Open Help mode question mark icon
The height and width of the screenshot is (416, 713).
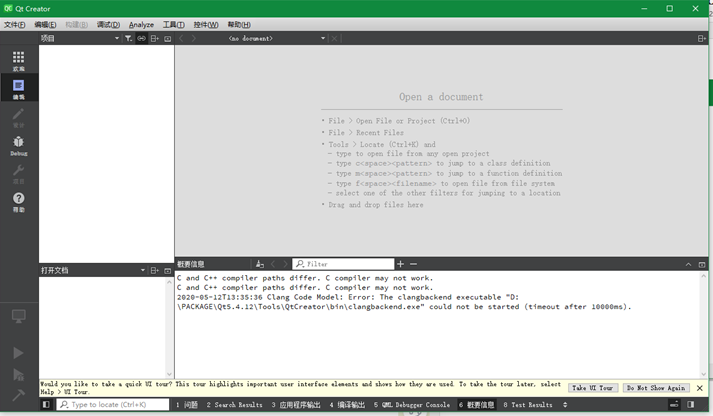[19, 202]
